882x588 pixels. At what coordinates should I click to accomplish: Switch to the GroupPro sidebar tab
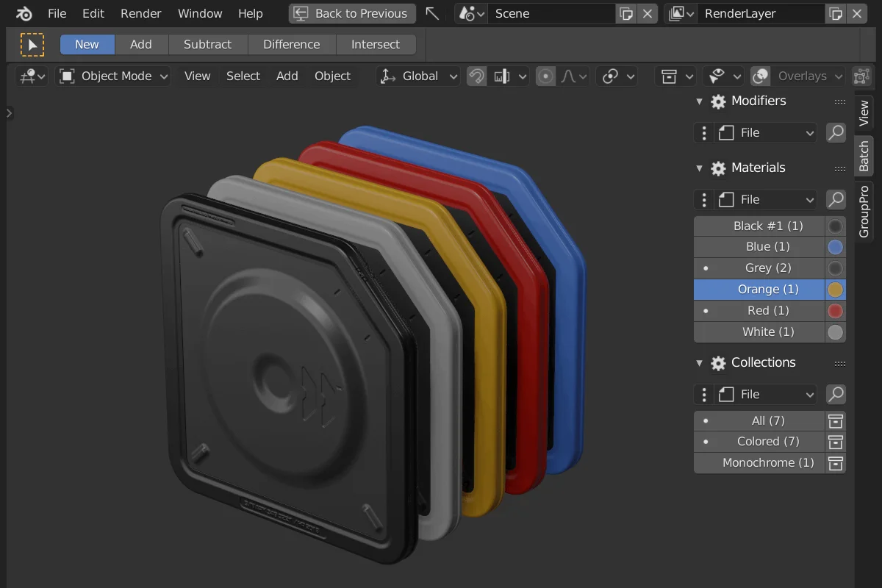(x=864, y=212)
